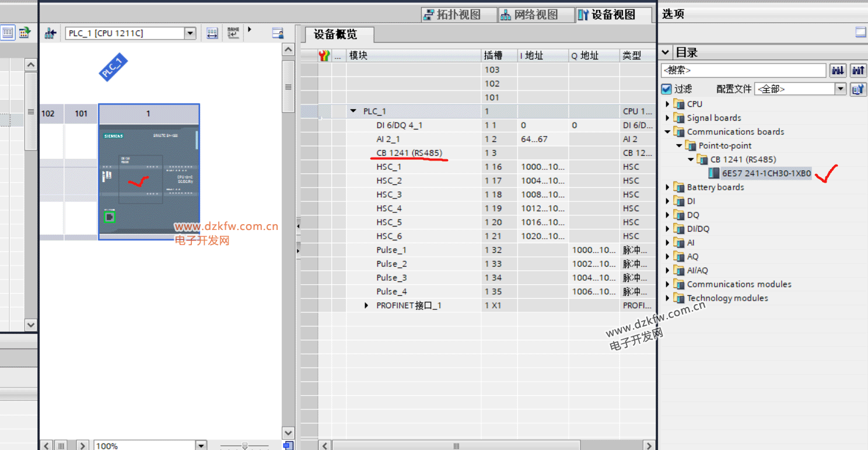Screen dimensions: 868x450
Task: Click the catalog search input field
Action: click(x=744, y=71)
